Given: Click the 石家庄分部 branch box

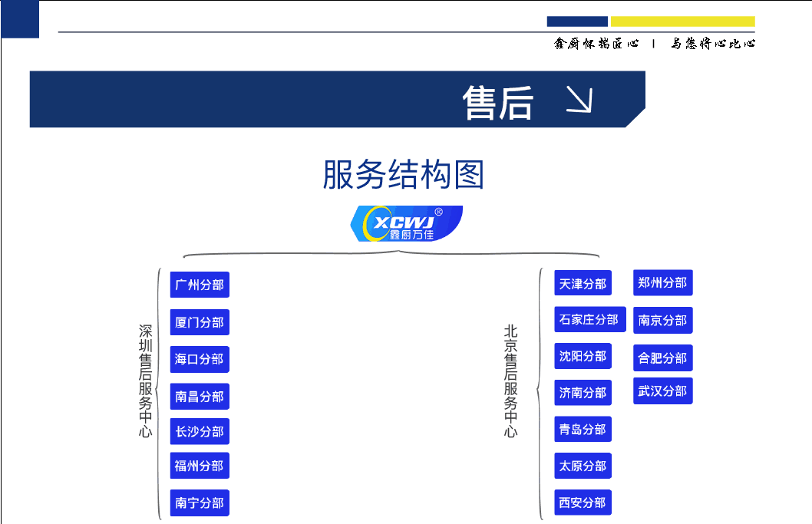Looking at the screenshot, I should coord(590,319).
